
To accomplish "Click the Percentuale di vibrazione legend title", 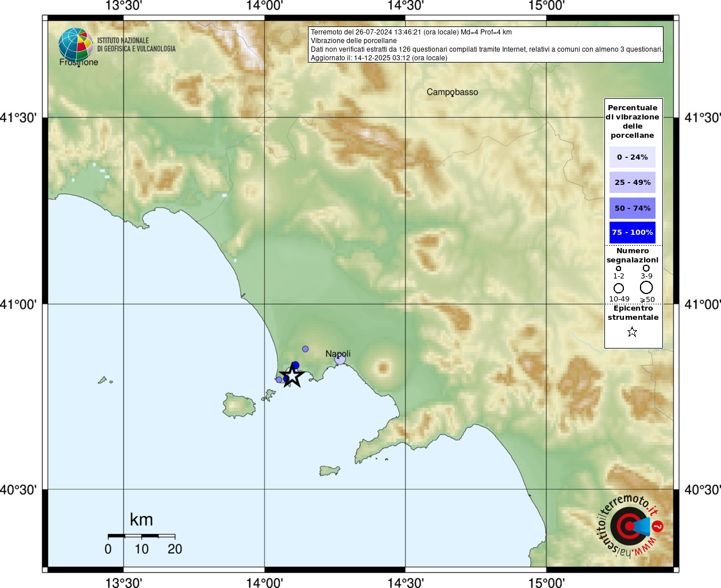I will [x=632, y=121].
